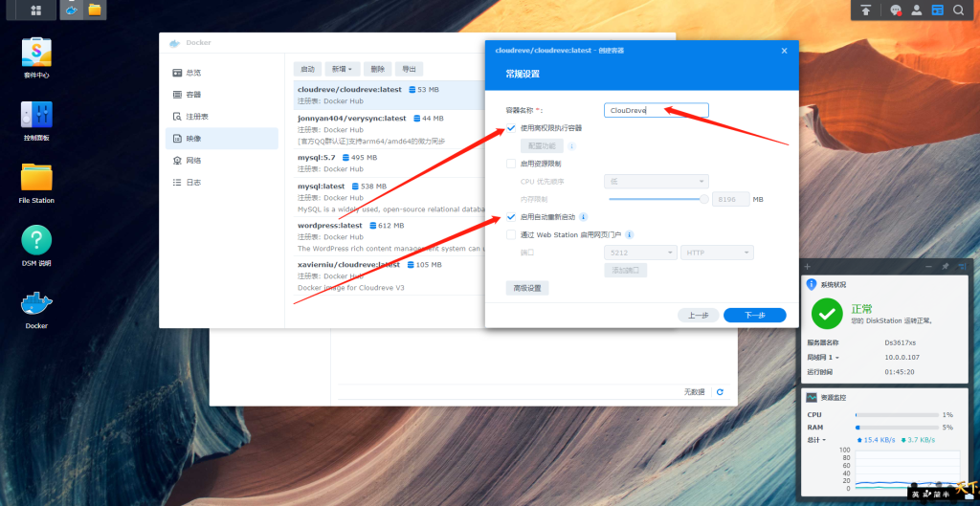This screenshot has width=980, height=506.
Task: Click the CPU usage bar
Action: (897, 415)
